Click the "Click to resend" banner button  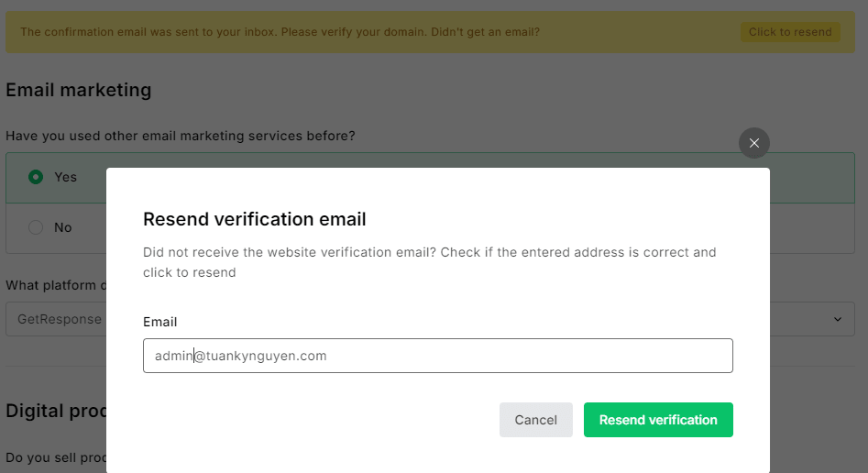click(789, 32)
